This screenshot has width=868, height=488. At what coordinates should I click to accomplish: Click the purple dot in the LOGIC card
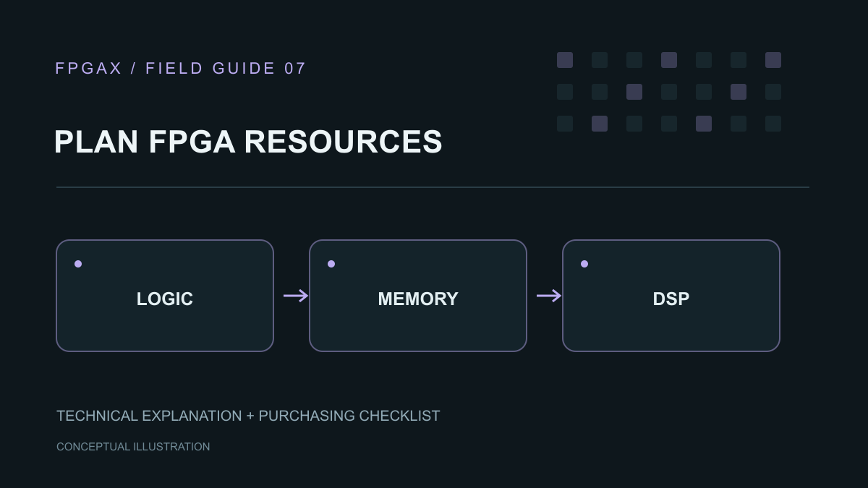point(78,264)
